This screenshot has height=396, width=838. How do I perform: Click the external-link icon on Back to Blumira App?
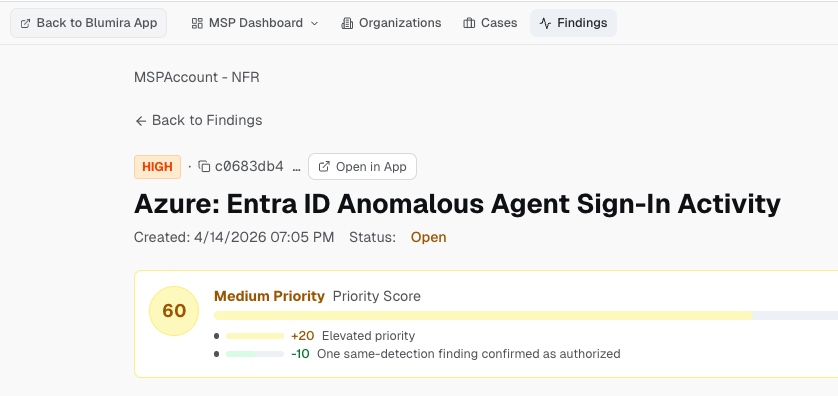(25, 24)
